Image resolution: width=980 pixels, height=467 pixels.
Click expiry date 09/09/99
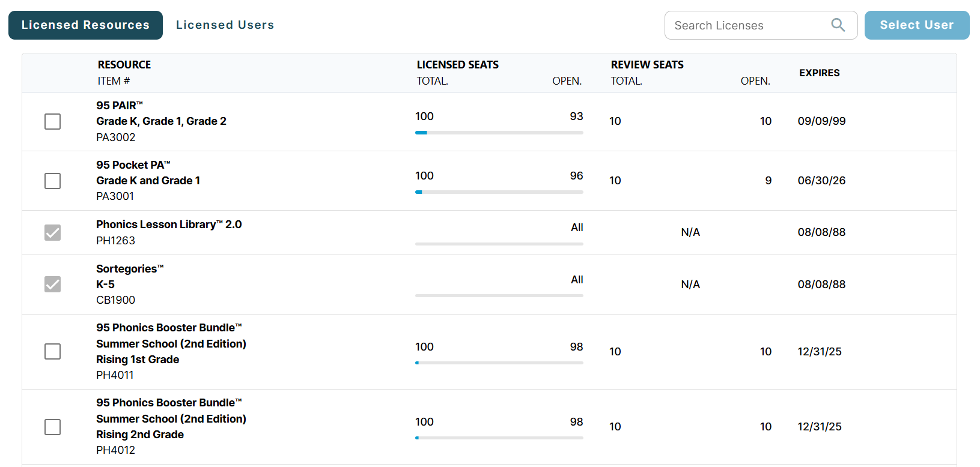tap(821, 121)
